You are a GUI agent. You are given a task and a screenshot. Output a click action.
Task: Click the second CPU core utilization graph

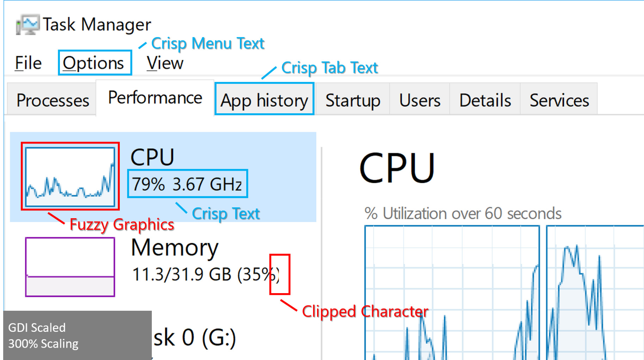pos(595,293)
